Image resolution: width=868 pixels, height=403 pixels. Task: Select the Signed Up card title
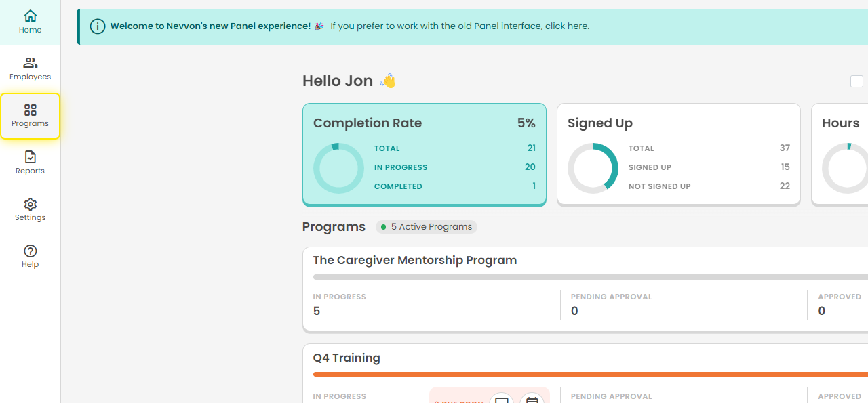click(600, 123)
